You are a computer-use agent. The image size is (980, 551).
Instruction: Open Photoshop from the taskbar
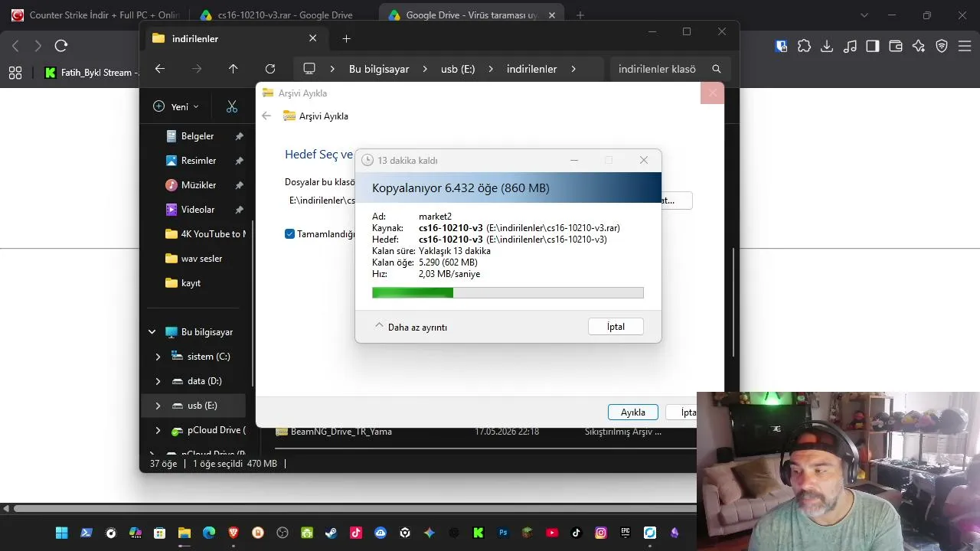[x=503, y=533]
